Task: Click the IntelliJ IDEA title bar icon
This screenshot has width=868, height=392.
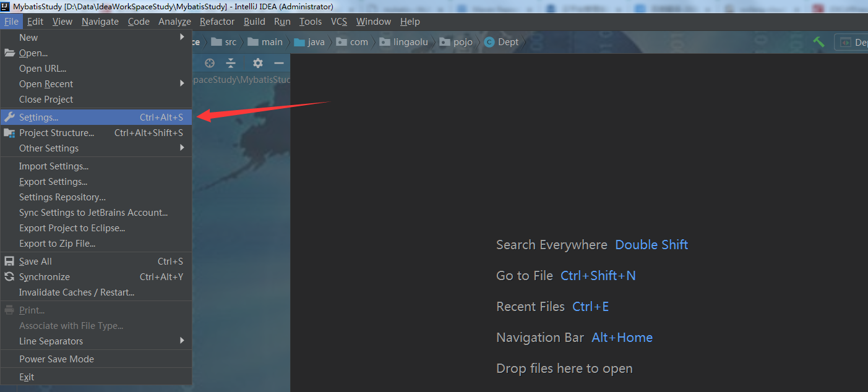Action: tap(6, 6)
